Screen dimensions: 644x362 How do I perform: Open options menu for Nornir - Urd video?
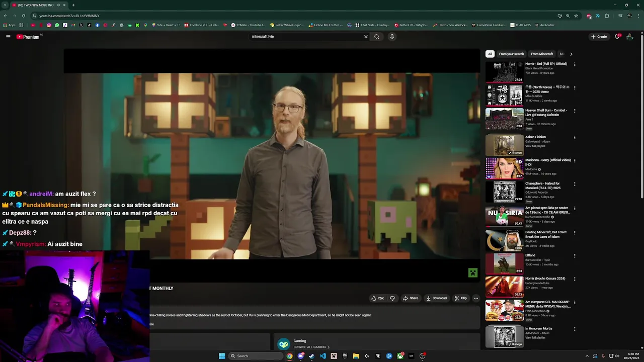pos(575,64)
